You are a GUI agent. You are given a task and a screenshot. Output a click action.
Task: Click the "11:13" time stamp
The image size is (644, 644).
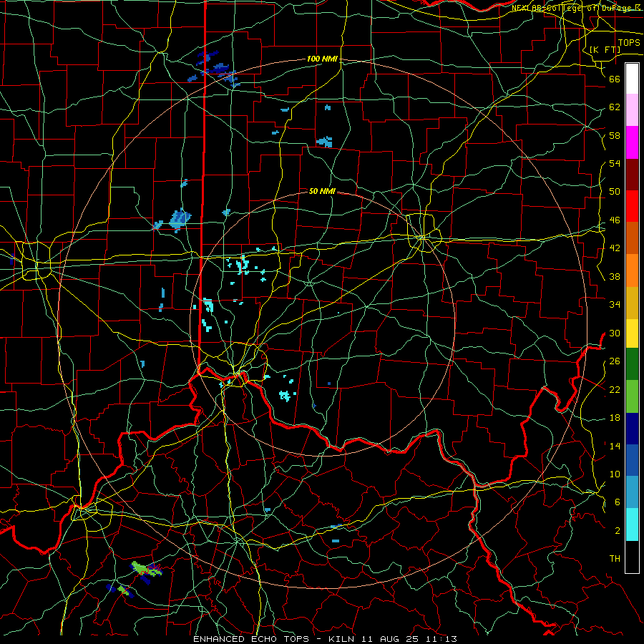click(x=443, y=639)
